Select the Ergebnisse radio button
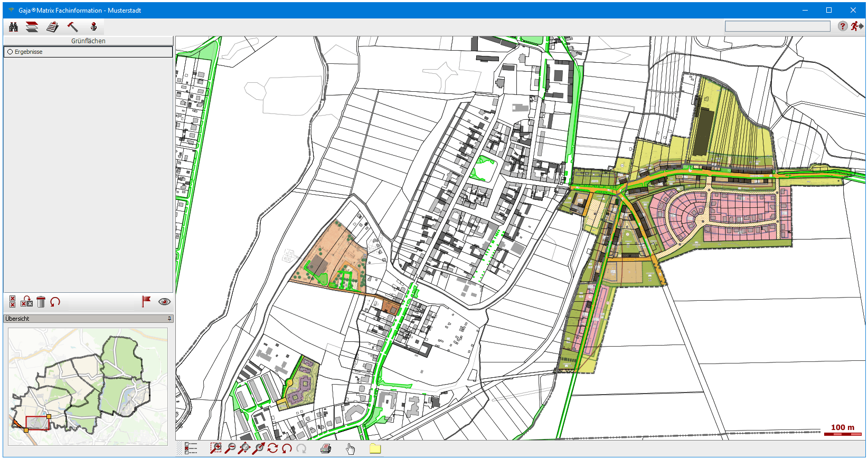This screenshot has width=868, height=459. [10, 52]
